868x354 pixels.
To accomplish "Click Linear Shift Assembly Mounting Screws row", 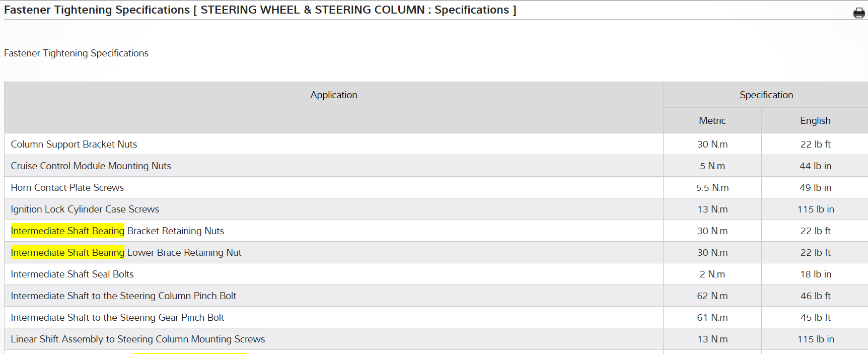I will click(137, 339).
